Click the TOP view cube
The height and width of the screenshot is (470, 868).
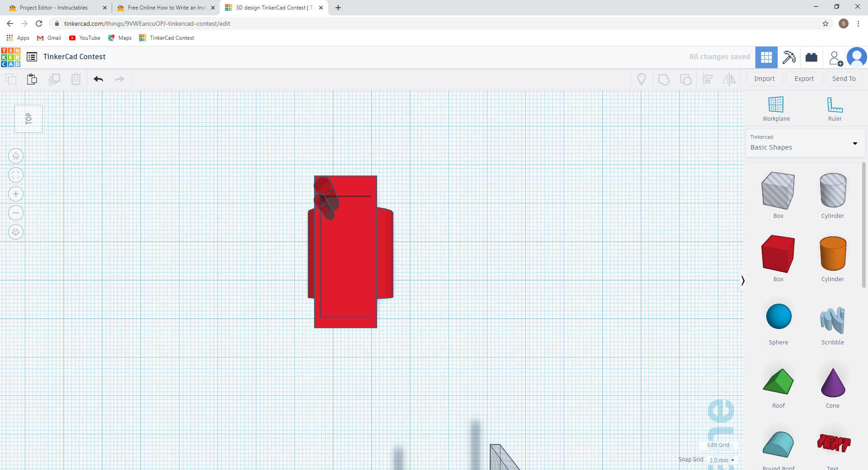tap(28, 119)
